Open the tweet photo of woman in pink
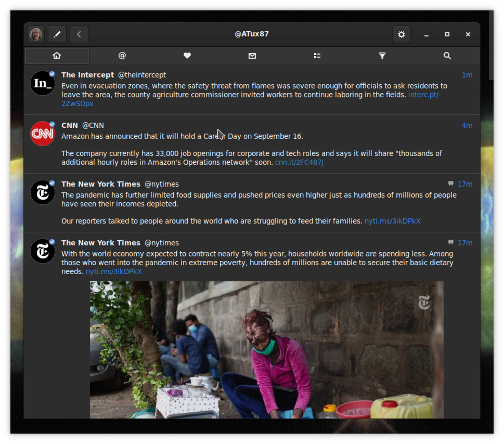This screenshot has width=504, height=444. (266, 349)
